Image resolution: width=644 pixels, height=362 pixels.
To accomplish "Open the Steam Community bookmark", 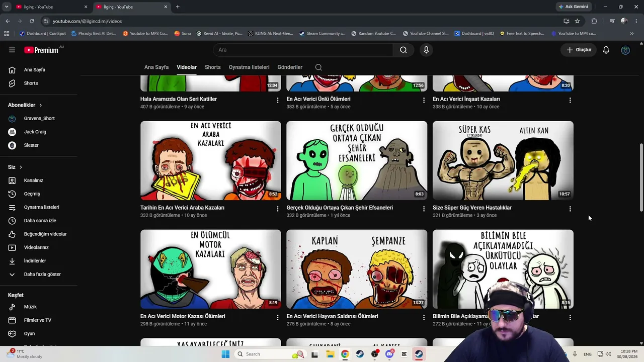I will 322,34.
